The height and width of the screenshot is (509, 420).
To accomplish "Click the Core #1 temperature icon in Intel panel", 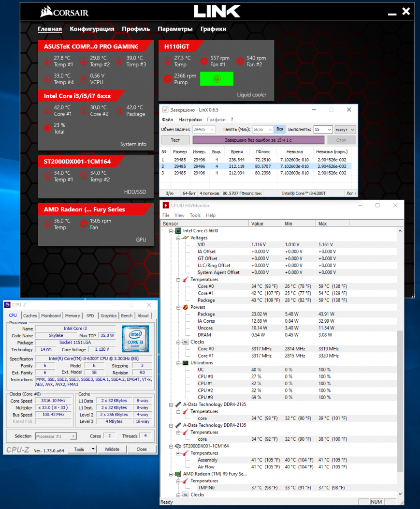I will [x=47, y=110].
